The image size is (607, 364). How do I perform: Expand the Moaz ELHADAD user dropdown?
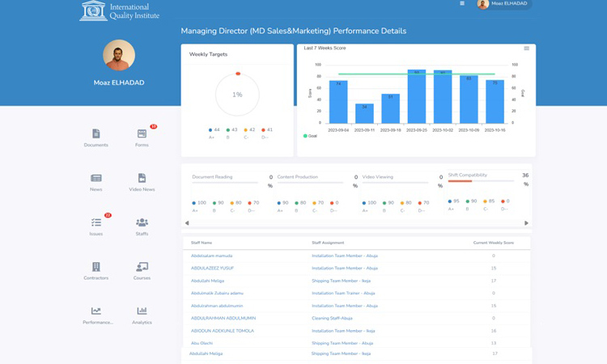tap(503, 4)
